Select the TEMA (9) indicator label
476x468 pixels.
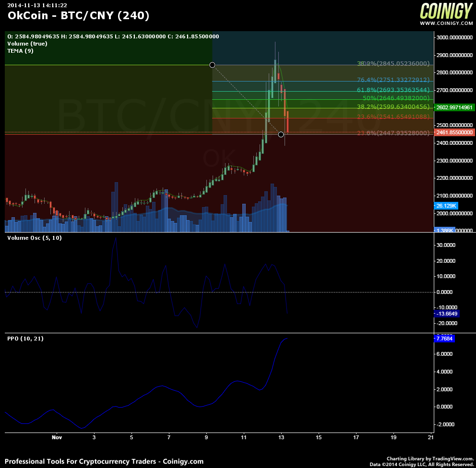point(20,51)
